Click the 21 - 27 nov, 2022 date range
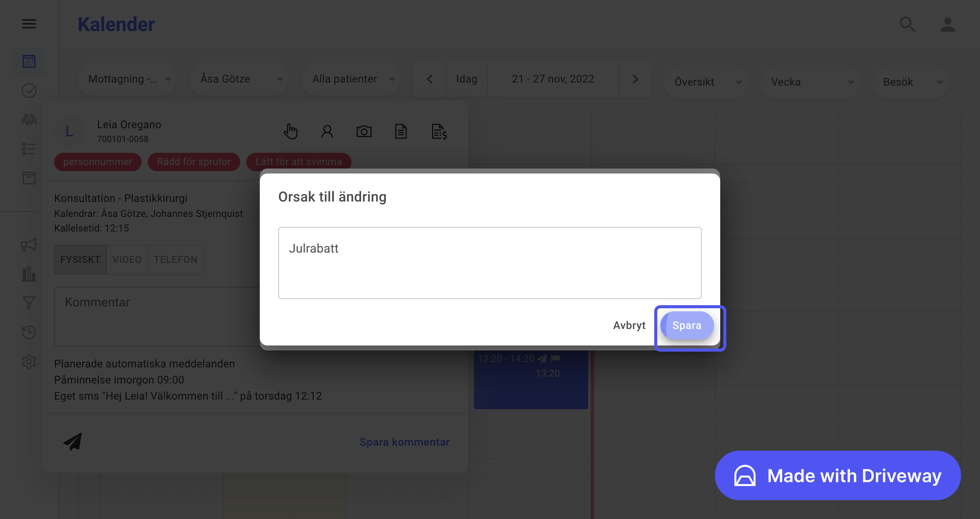This screenshot has height=519, width=980. (x=553, y=79)
